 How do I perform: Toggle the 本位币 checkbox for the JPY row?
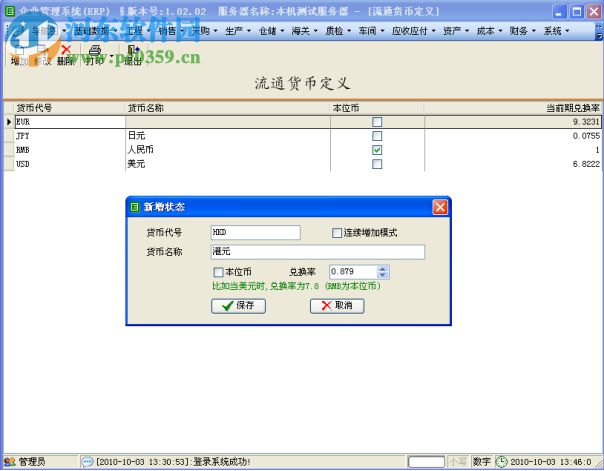click(377, 136)
